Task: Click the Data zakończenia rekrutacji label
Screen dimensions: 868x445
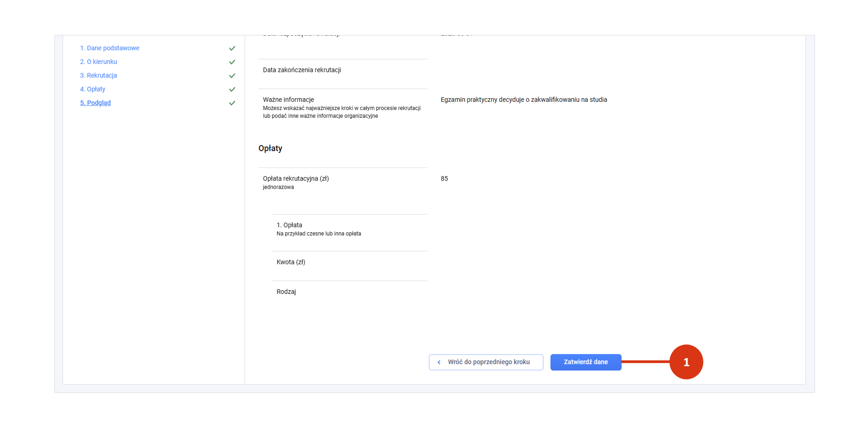Action: click(302, 70)
